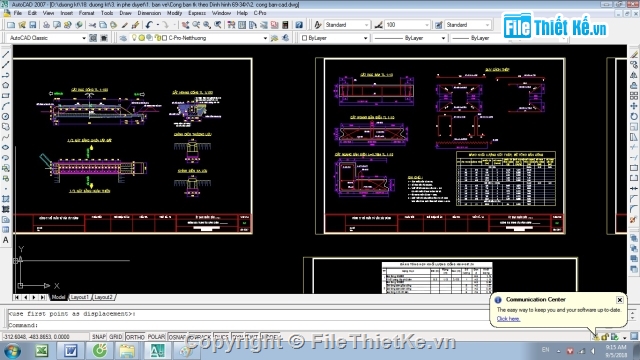This screenshot has width=640, height=360.
Task: Open the ByLayer color control
Action: [335, 38]
